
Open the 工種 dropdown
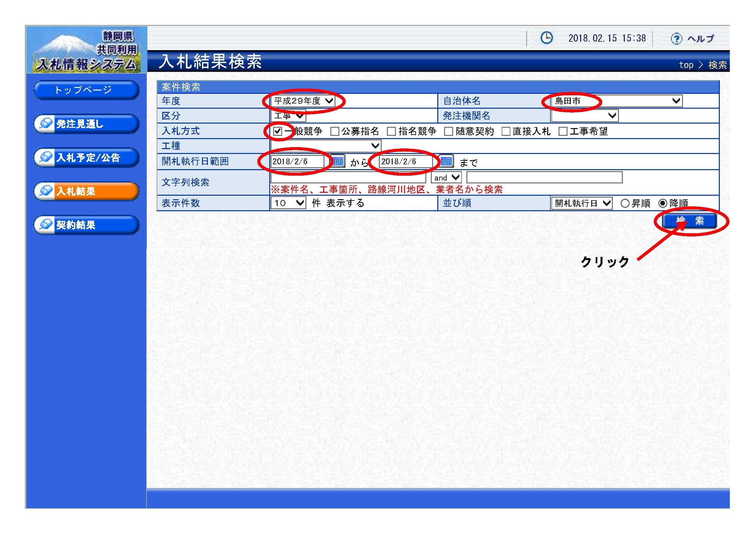coord(326,145)
